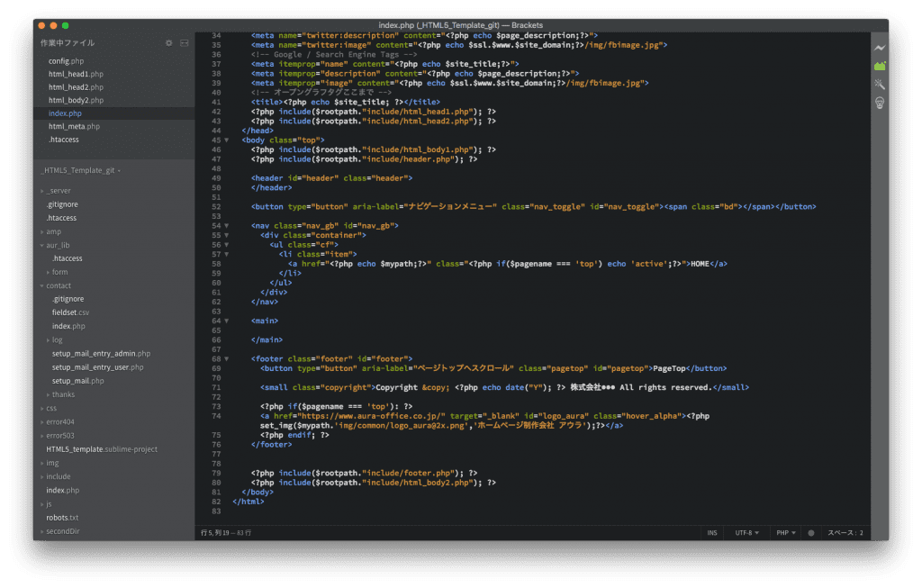Click the linting status circle in status bar

point(810,533)
